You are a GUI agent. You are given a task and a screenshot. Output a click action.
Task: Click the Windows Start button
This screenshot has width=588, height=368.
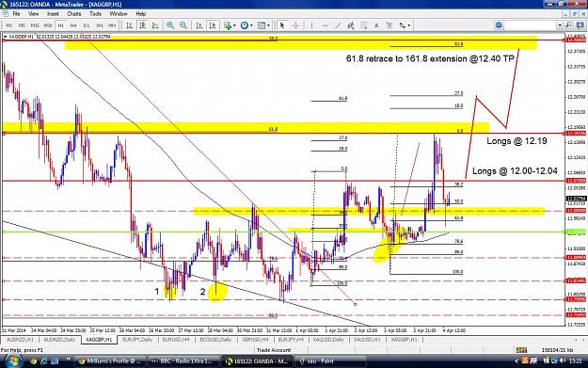tap(12, 360)
